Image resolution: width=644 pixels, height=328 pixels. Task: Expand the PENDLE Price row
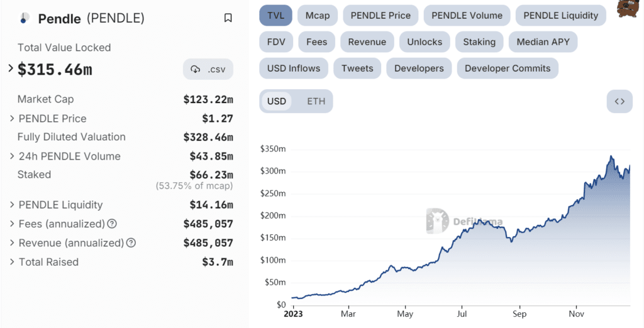click(13, 118)
